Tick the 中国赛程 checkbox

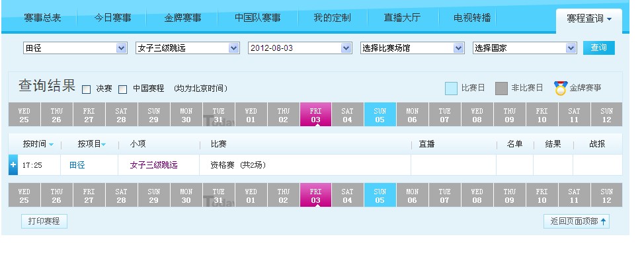122,89
